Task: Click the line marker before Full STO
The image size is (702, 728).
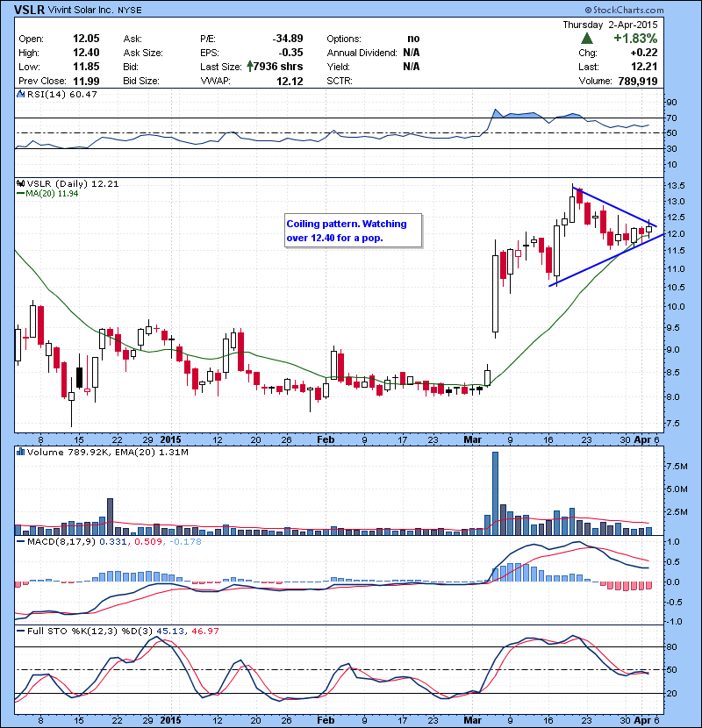Action: [20, 631]
